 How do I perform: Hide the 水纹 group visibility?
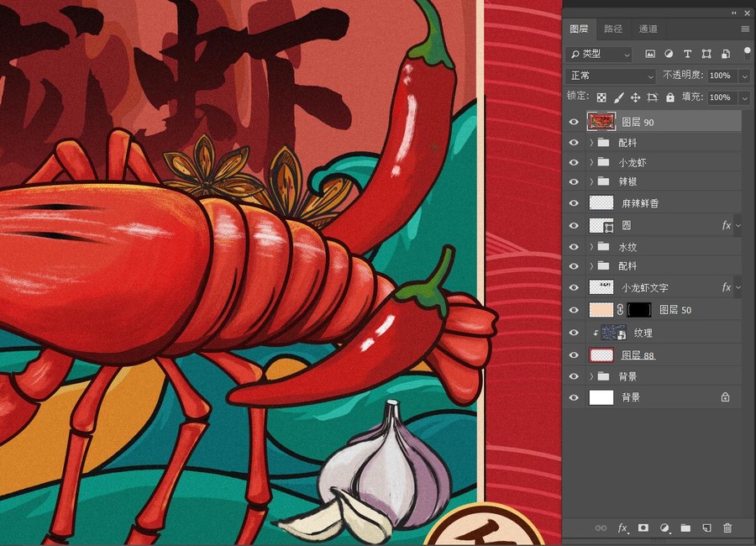click(574, 247)
